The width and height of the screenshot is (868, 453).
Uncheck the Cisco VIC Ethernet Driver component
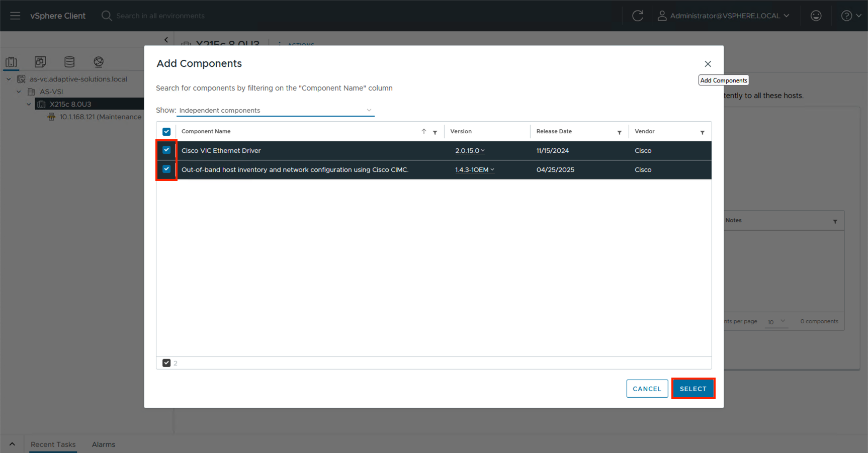click(x=166, y=150)
